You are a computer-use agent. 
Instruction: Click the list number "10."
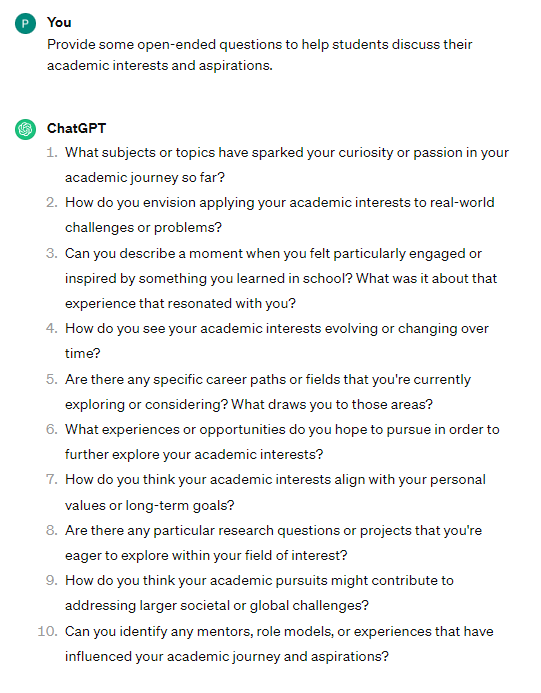coord(48,631)
